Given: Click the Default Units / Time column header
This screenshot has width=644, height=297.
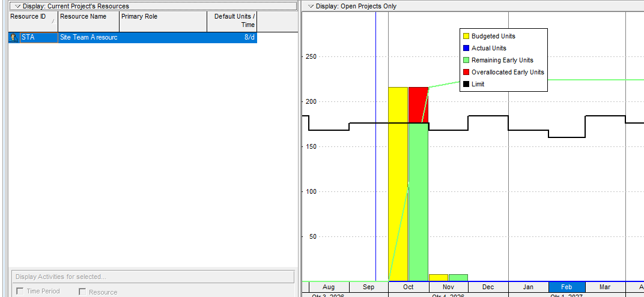Looking at the screenshot, I should [232, 22].
